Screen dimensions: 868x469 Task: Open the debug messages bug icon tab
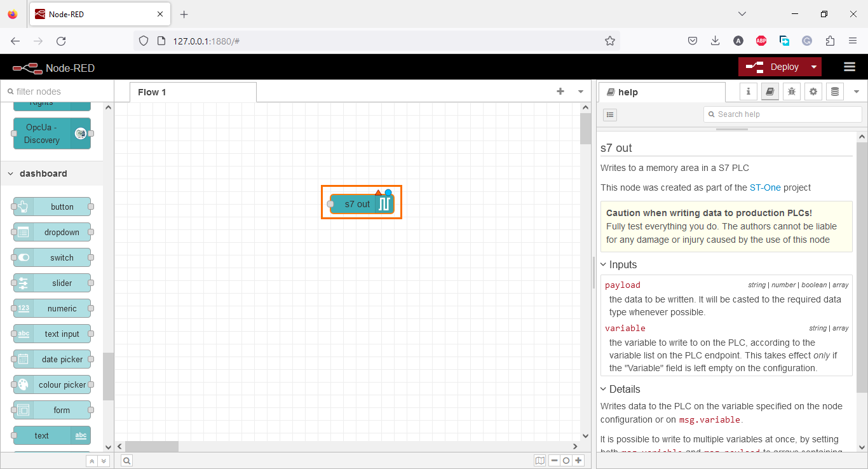tap(792, 92)
